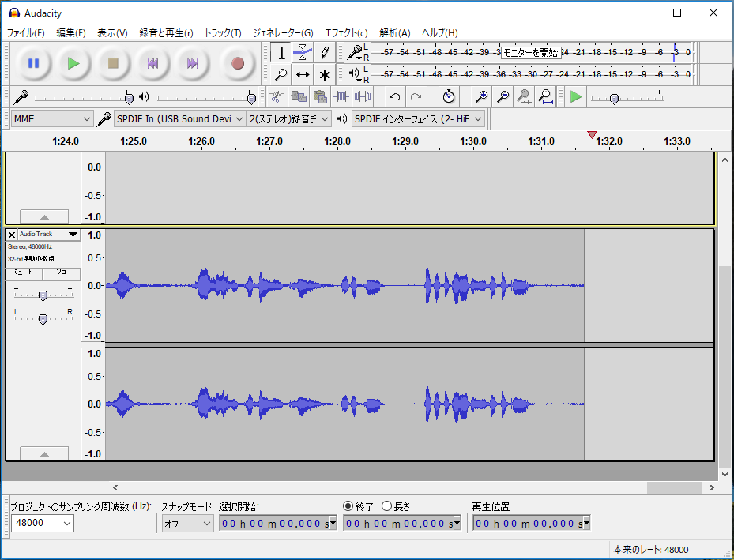Click the Copy icon
734x560 pixels.
pyautogui.click(x=299, y=97)
